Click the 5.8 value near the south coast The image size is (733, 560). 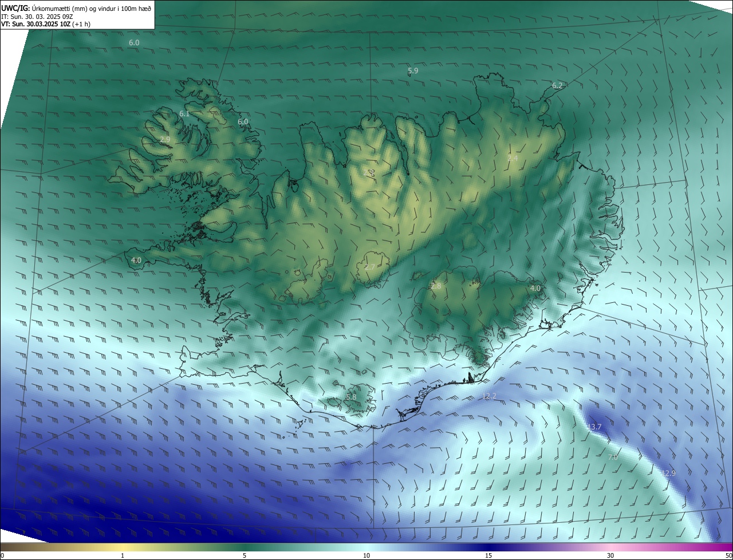coord(351,397)
